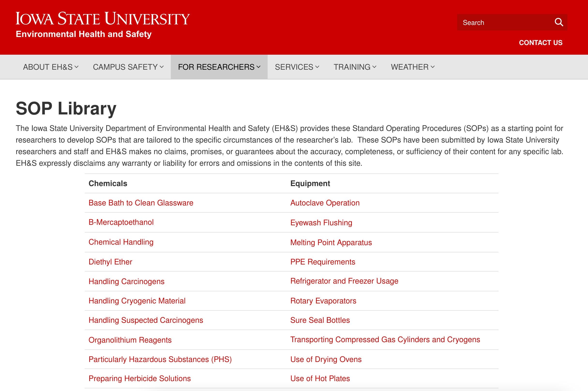Click the Iowa State University logo

pos(103,19)
